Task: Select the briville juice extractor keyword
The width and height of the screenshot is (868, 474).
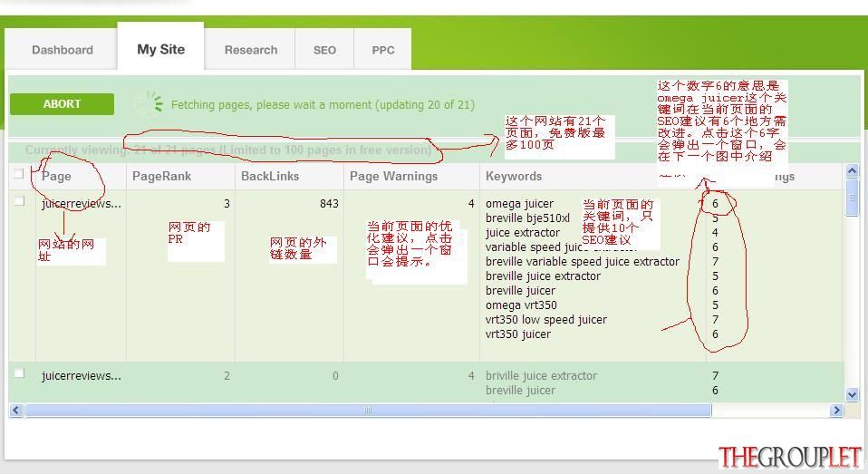Action: point(542,376)
